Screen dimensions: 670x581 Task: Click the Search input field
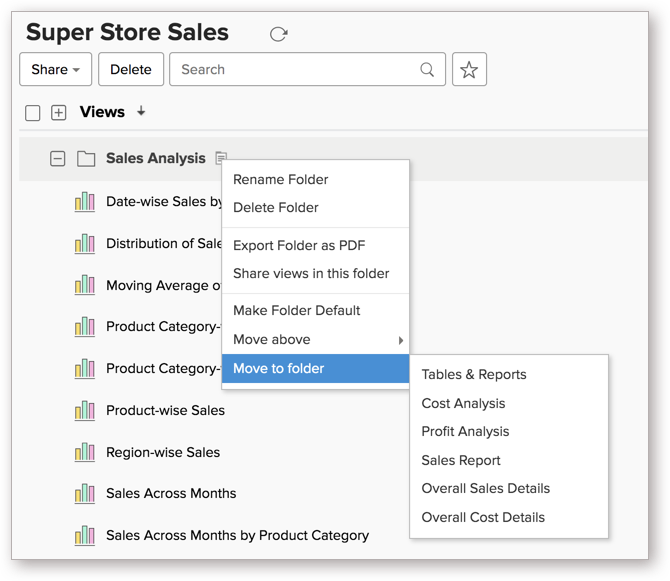[295, 70]
